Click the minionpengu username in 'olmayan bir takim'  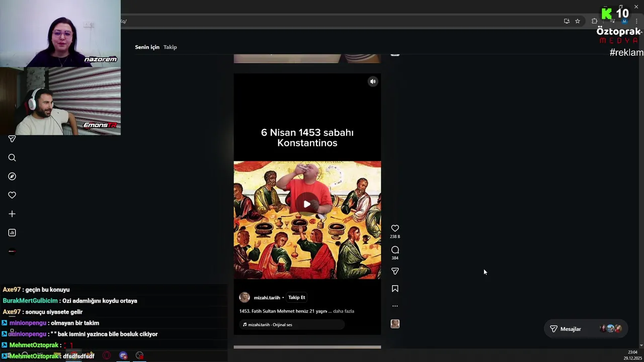coord(28,323)
